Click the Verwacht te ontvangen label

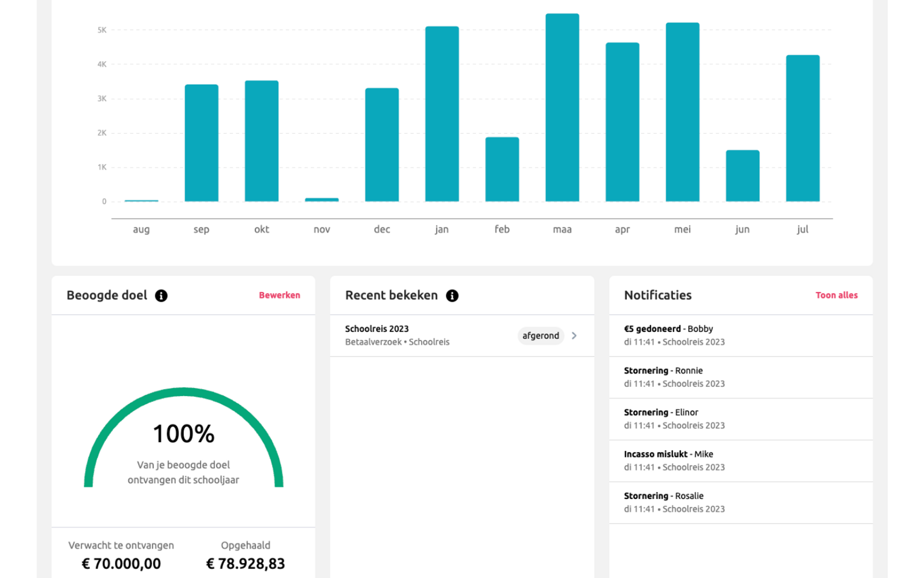point(121,545)
